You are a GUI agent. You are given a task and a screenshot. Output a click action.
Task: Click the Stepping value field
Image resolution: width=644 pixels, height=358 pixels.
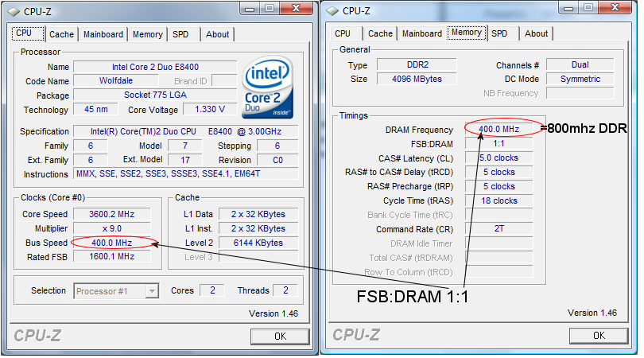click(277, 146)
